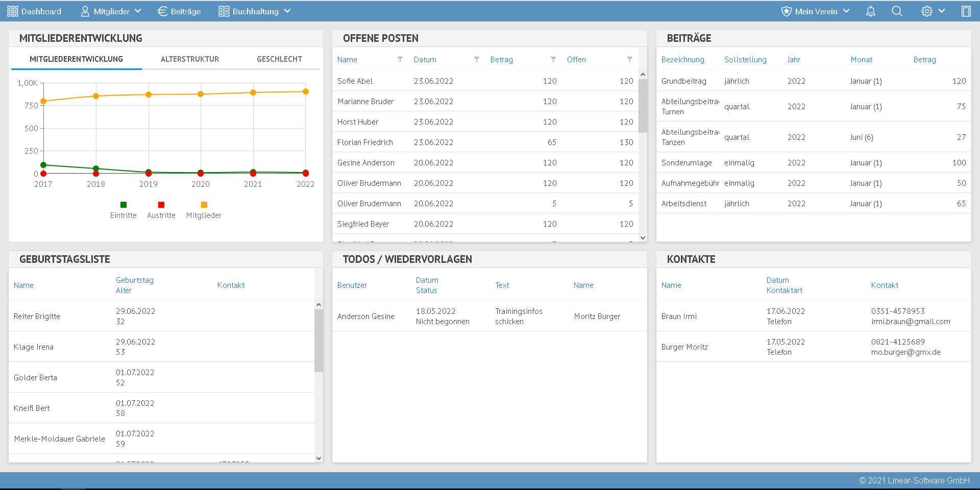Select Klage Irena in birthday list

(x=161, y=347)
